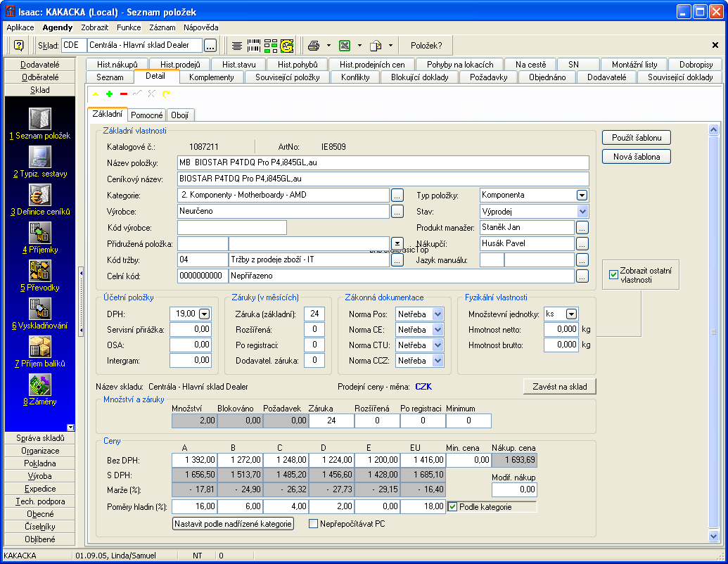Click the Excel export toolbar icon
The height and width of the screenshot is (564, 728).
[x=345, y=46]
